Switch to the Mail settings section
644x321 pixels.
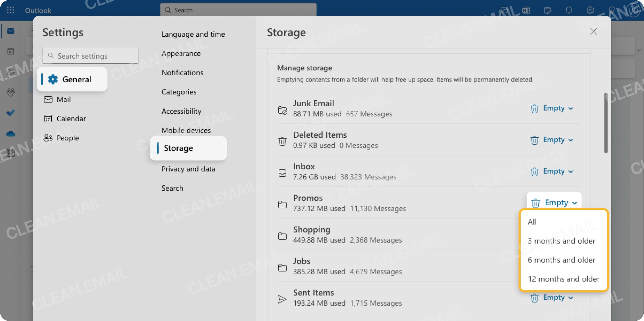coord(63,99)
